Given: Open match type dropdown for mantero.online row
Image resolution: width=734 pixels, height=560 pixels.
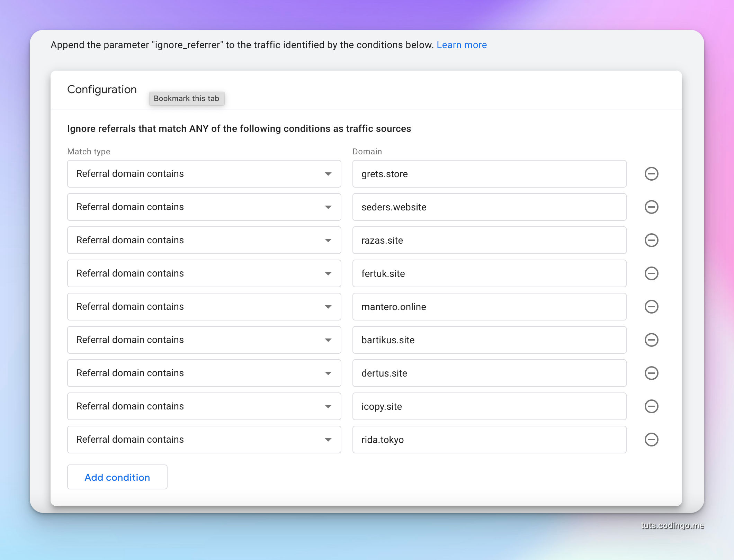Looking at the screenshot, I should click(x=204, y=307).
